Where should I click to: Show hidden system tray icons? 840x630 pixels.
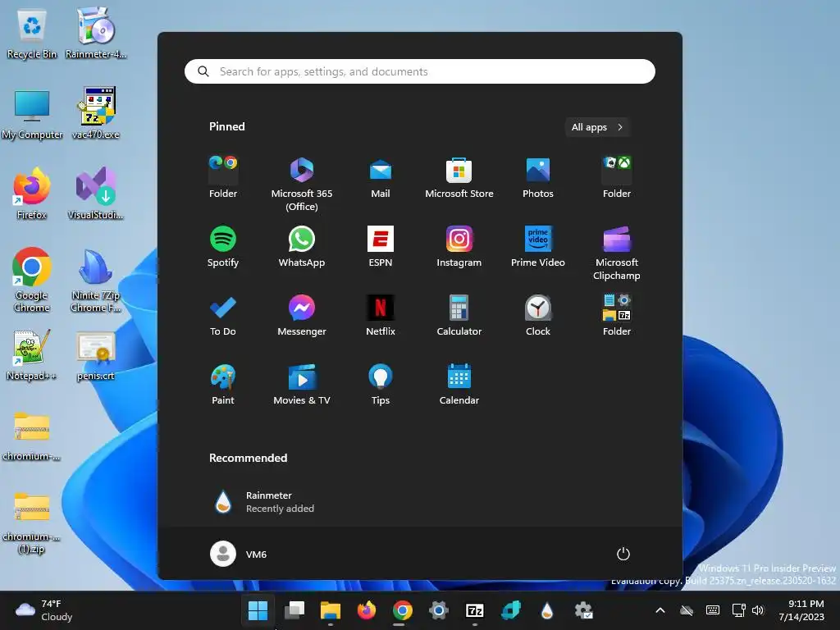[x=660, y=610]
